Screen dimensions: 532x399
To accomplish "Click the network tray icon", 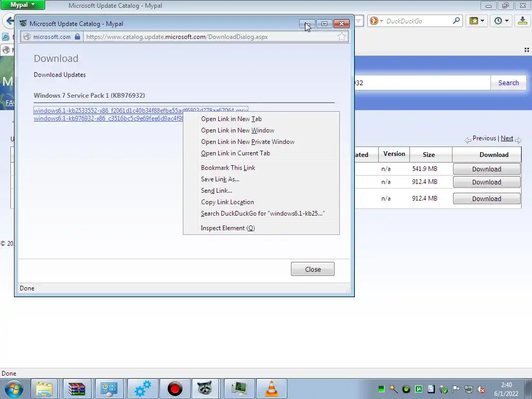I will point(469,389).
